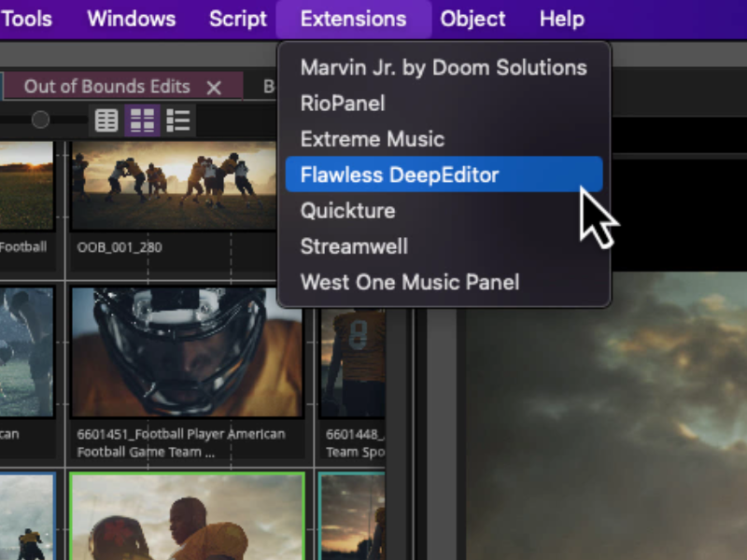747x560 pixels.
Task: Open the Windows menu
Action: pos(132,19)
